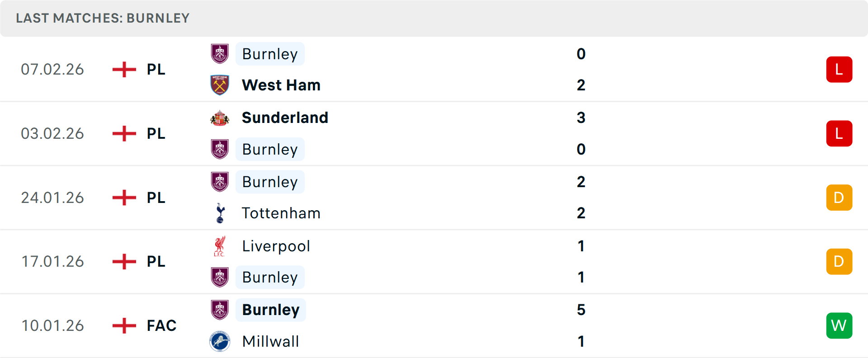Click the Liverpool crest icon
The height and width of the screenshot is (358, 868).
[x=220, y=246]
